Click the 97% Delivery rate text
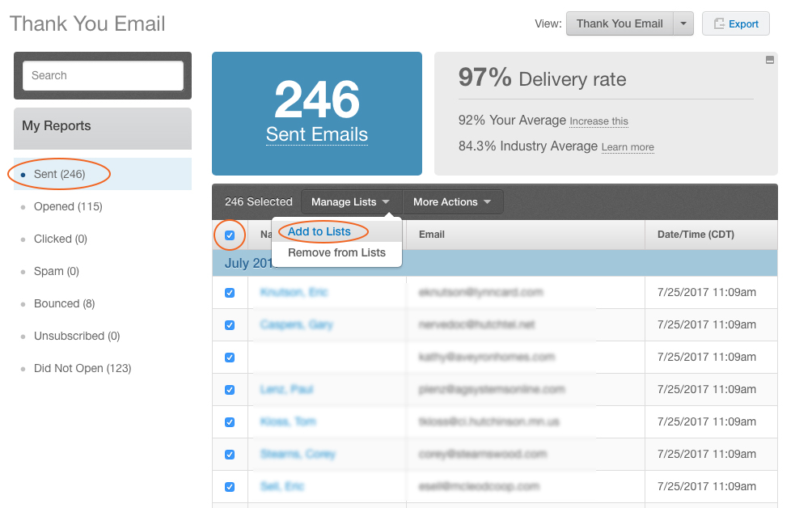Viewport: 812px width, 508px height. tap(542, 78)
